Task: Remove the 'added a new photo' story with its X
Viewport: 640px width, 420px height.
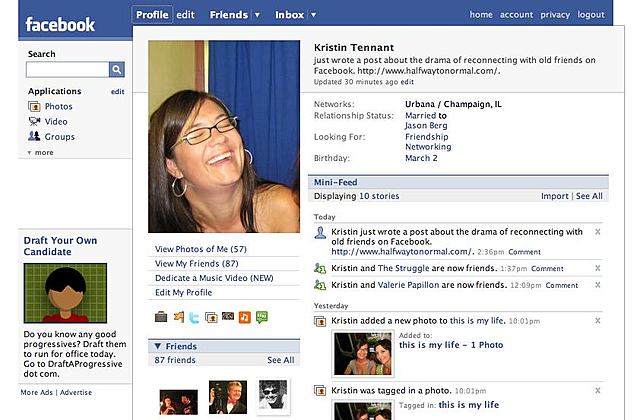Action: (x=598, y=321)
